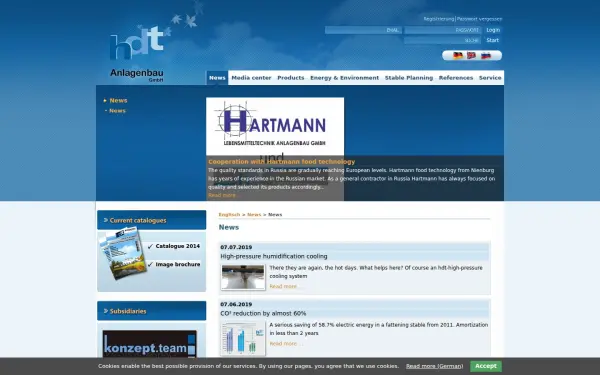Open the Products menu
Viewport: 600px width, 375px height.
pos(291,78)
